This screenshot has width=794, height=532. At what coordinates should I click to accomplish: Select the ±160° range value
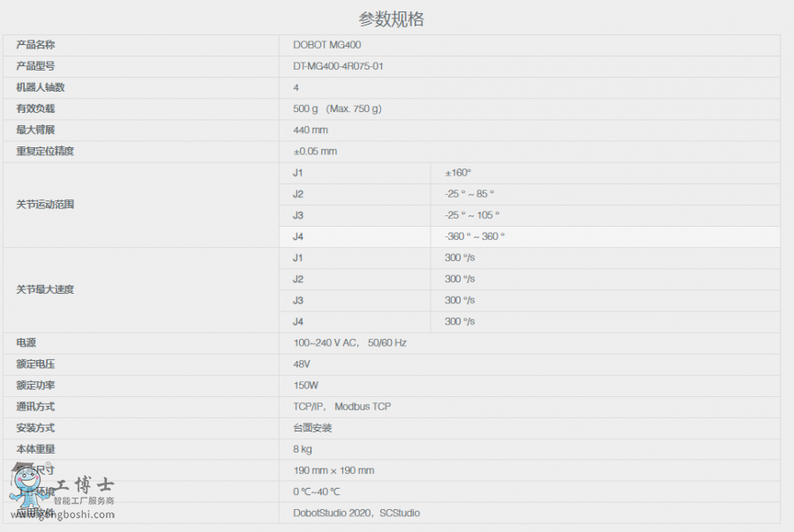click(458, 173)
